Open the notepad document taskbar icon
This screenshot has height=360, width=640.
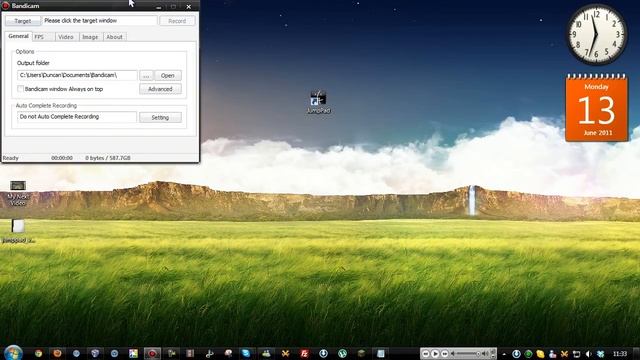[x=381, y=353]
